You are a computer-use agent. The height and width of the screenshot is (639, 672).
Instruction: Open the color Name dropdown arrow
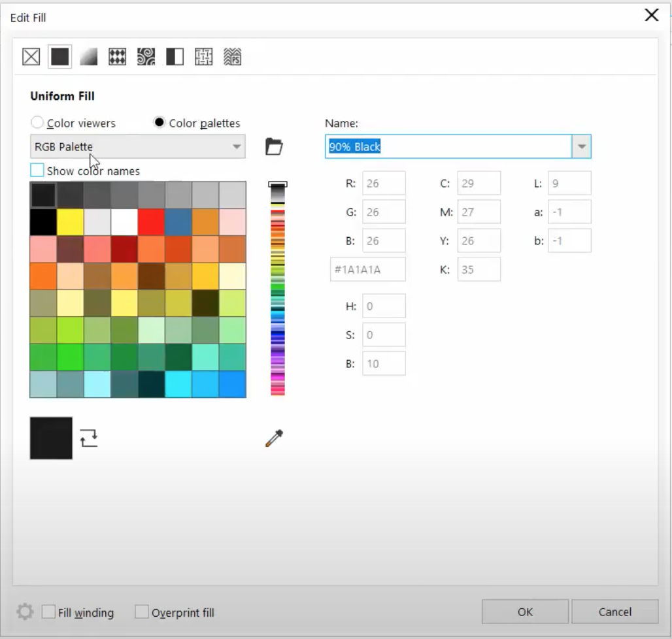coord(581,147)
